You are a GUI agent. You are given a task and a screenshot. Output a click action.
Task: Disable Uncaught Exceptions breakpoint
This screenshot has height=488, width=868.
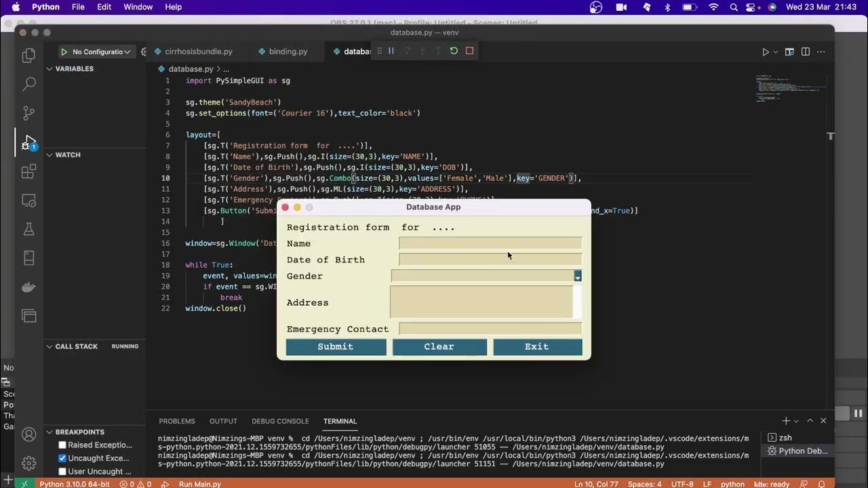pos(62,458)
